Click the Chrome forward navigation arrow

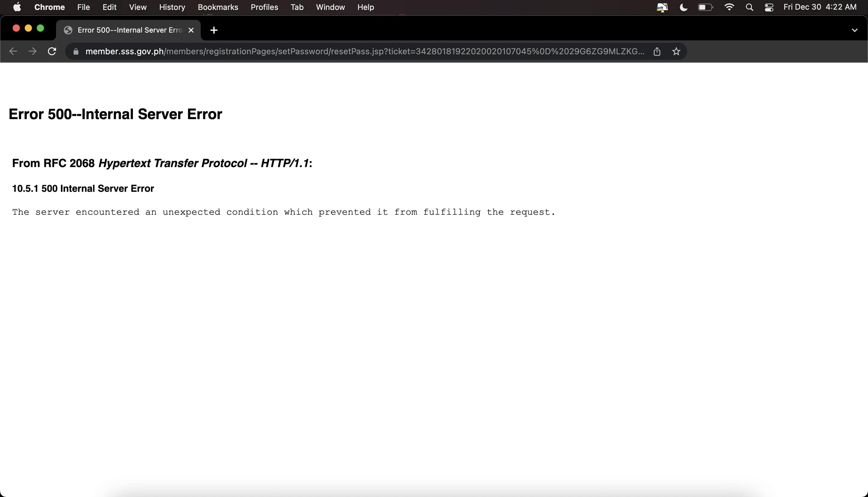(32, 51)
